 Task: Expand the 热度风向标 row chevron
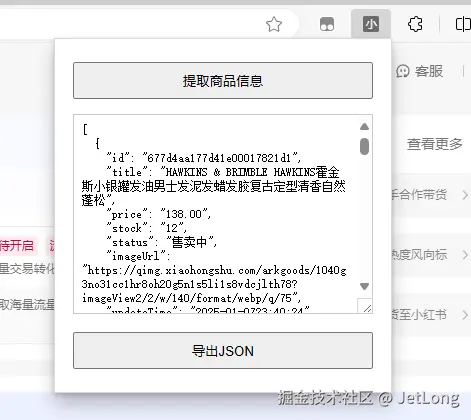coord(465,255)
